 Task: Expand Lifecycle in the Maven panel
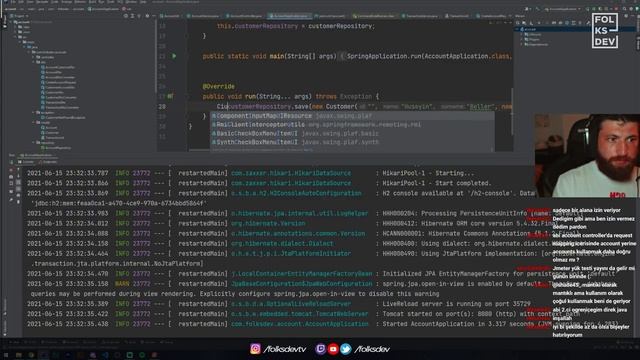click(522, 34)
